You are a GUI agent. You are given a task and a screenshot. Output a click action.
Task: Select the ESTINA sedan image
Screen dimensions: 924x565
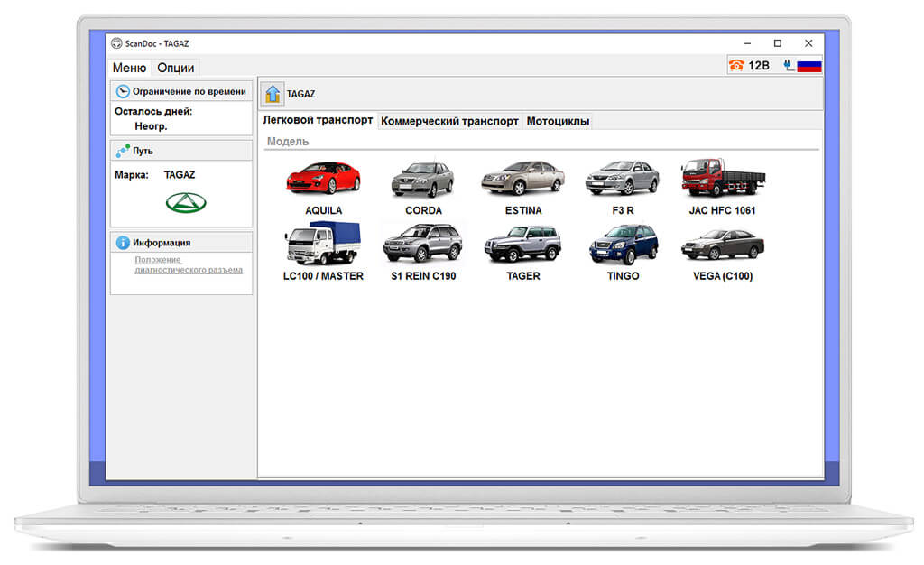coord(522,178)
